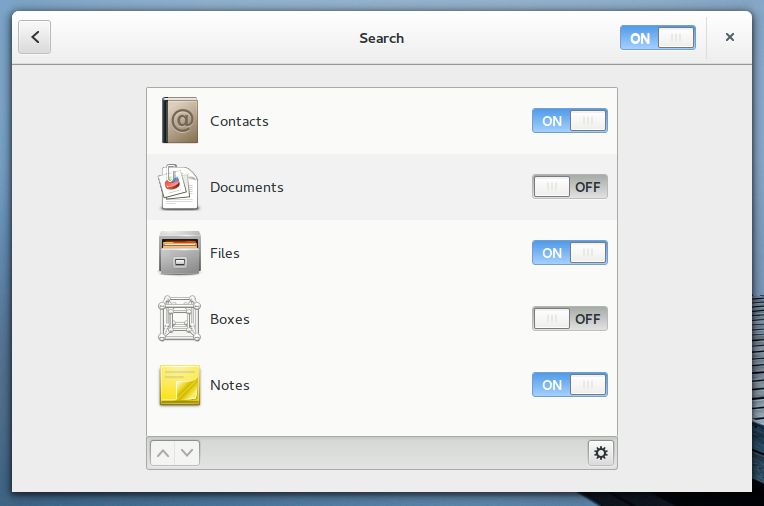Enable search for Documents
764x506 pixels.
point(569,187)
